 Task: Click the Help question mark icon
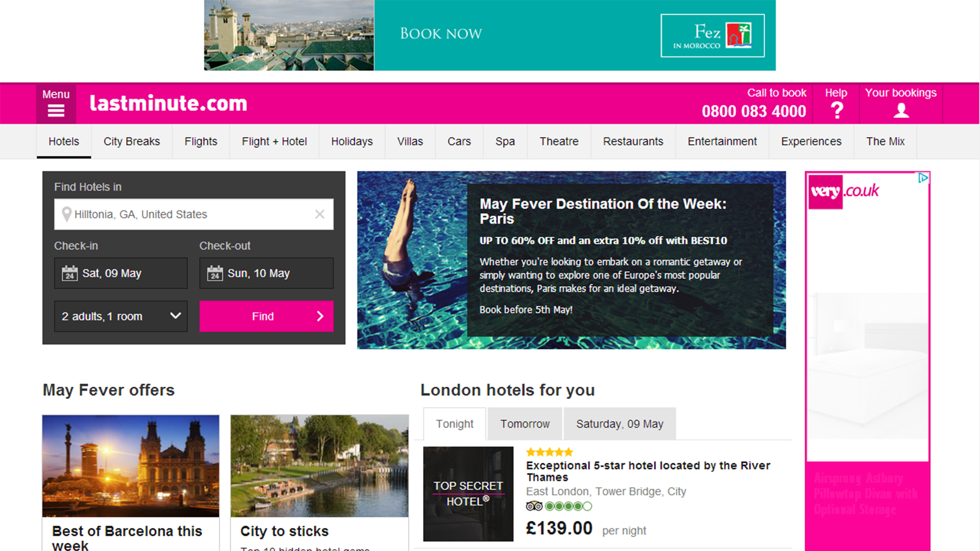[837, 110]
